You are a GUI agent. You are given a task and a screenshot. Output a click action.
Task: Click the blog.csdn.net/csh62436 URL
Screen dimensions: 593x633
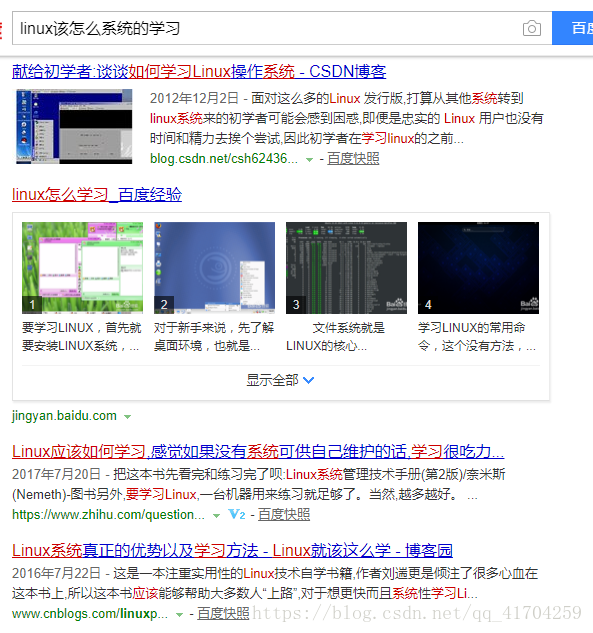coord(224,159)
